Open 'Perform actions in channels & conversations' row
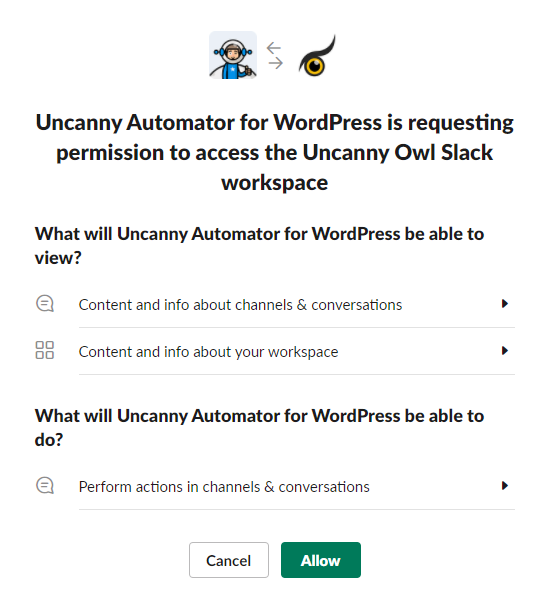 pos(297,486)
